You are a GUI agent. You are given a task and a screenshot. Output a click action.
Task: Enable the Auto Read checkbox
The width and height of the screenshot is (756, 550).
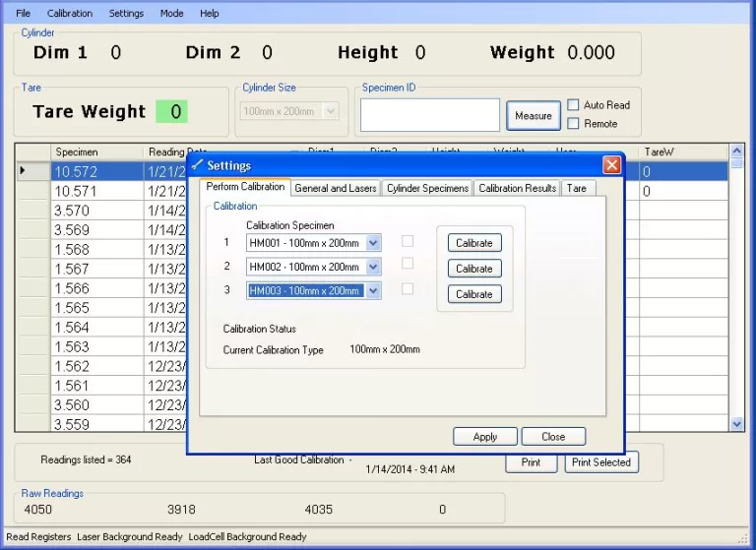coord(573,105)
